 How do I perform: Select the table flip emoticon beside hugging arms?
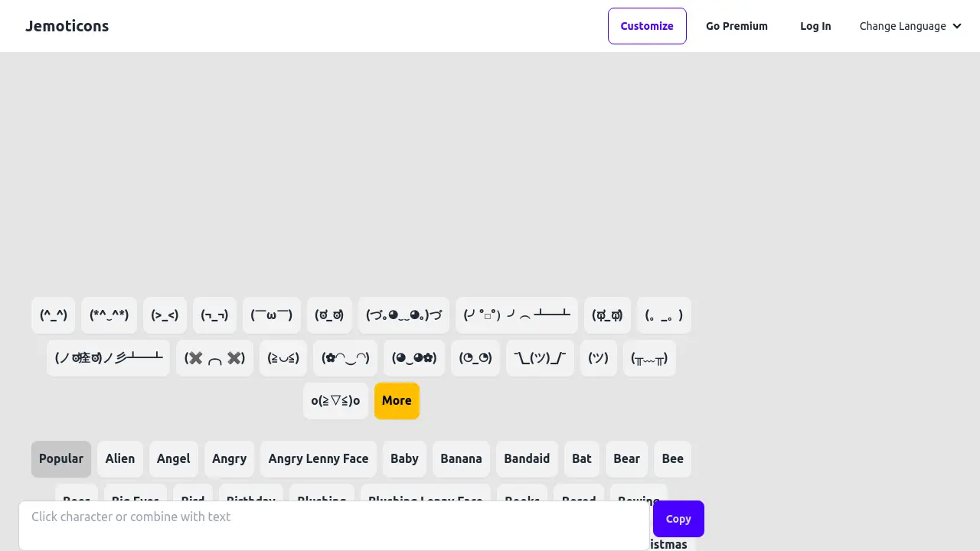click(x=517, y=315)
